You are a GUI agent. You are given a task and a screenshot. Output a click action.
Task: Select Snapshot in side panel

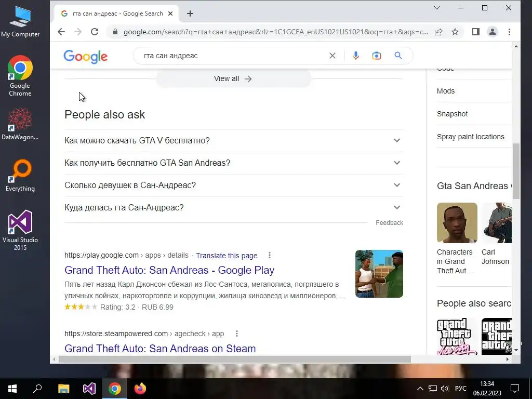[x=453, y=114]
